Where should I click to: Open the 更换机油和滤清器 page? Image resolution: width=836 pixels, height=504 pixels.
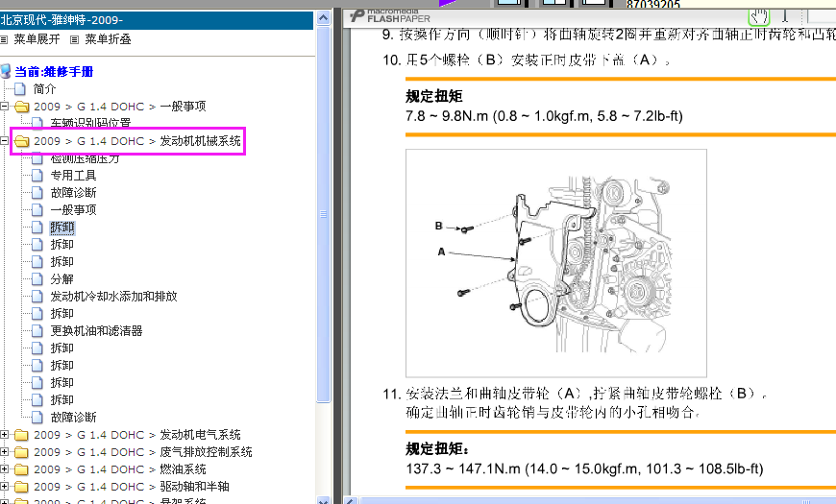96,331
